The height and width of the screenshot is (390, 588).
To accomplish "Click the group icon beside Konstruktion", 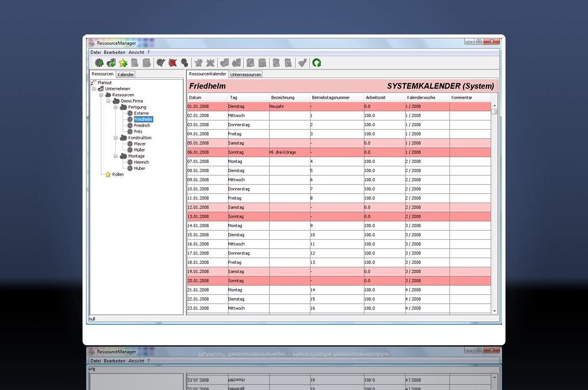I will (x=123, y=138).
